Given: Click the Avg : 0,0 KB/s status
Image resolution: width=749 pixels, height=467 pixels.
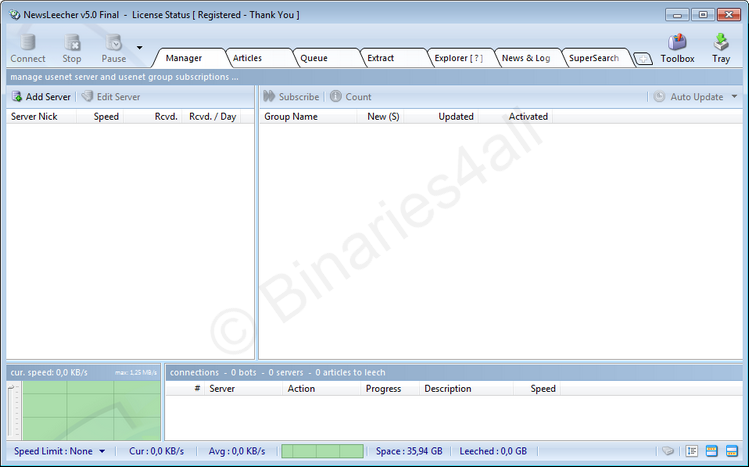Looking at the screenshot, I should click(236, 451).
